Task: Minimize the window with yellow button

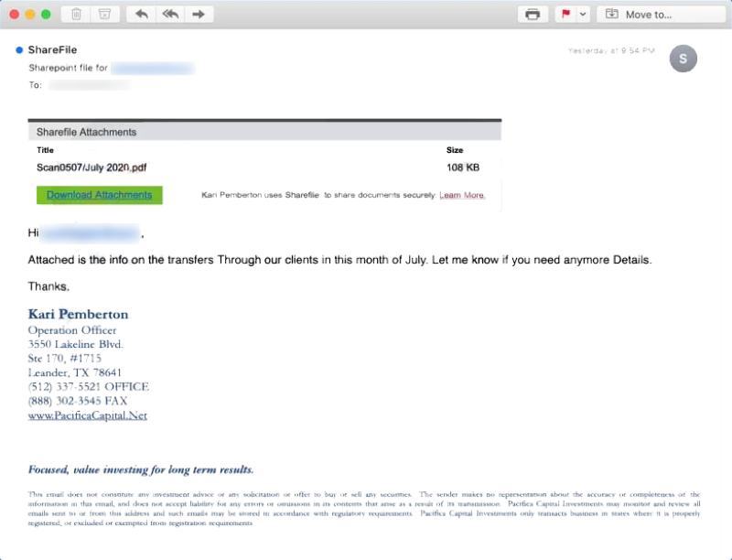Action: coord(30,14)
